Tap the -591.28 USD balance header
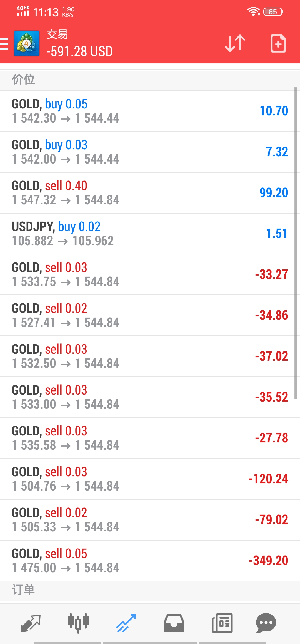 80,52
